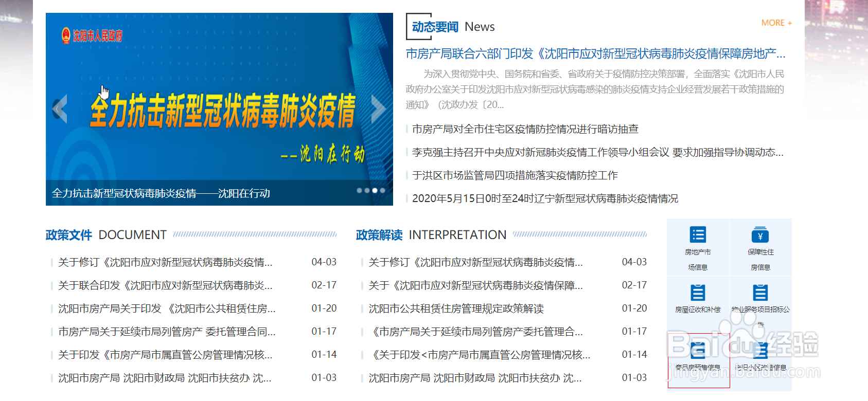Open INTERPRETATION item 《关于印发<市房产局市属直管公房管理情况核...

point(480,355)
